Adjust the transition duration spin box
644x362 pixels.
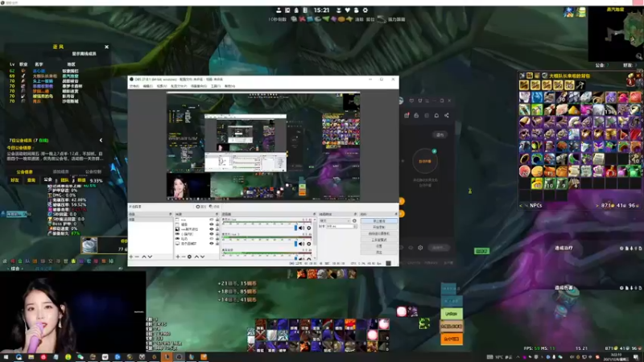(341, 226)
